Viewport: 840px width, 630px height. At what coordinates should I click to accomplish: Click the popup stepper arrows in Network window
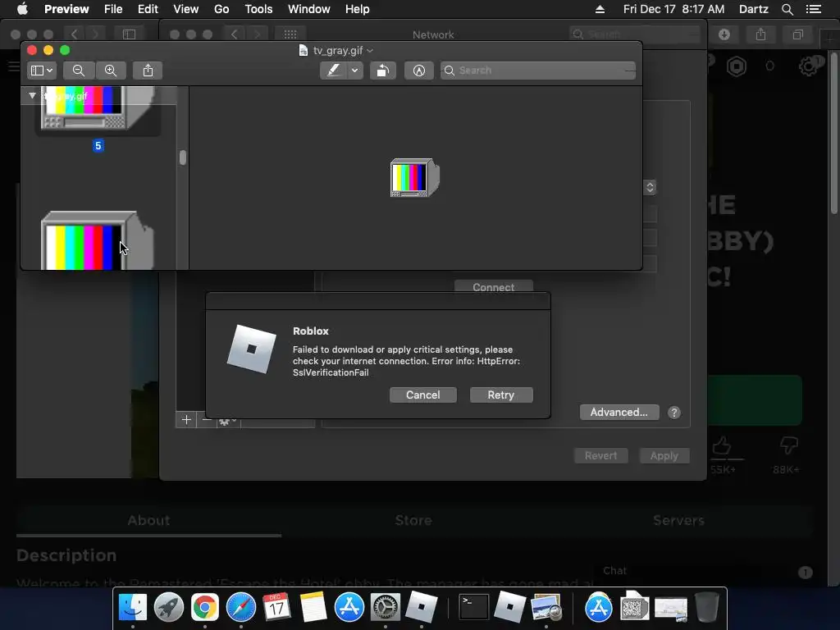pyautogui.click(x=650, y=188)
